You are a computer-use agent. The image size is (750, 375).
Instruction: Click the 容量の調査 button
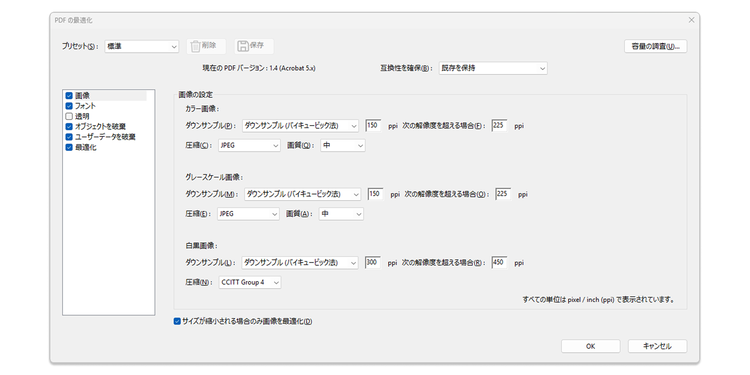pyautogui.click(x=655, y=46)
